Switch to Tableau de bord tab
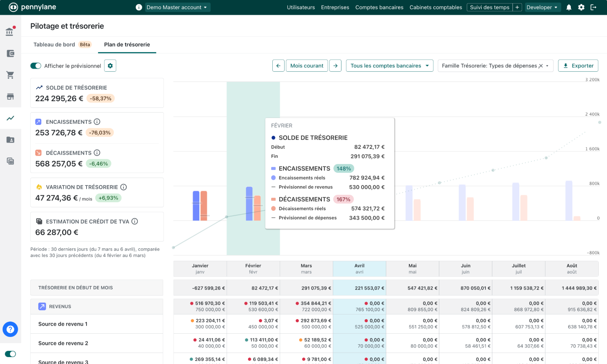Screen dimensions: 607x364 tap(54, 45)
